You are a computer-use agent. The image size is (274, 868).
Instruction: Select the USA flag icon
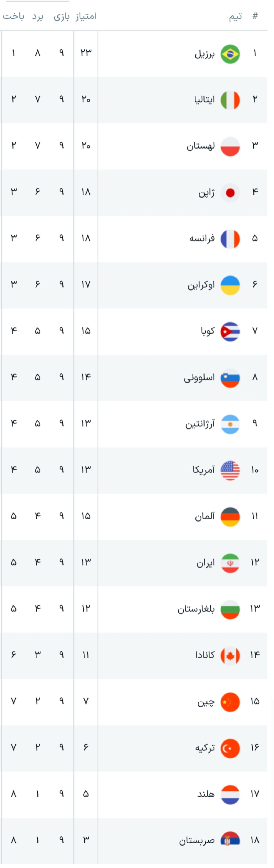coord(230,470)
